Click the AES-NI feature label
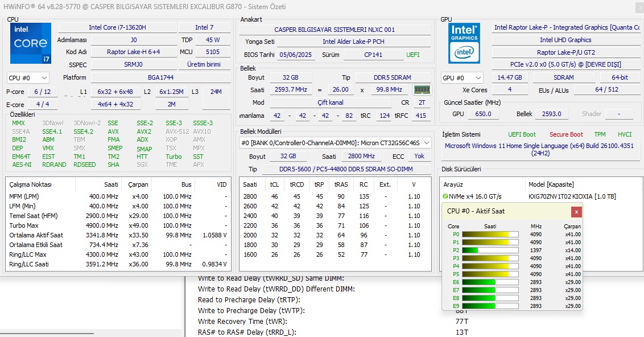Viewport: 644px width, 337px height. tap(22, 165)
